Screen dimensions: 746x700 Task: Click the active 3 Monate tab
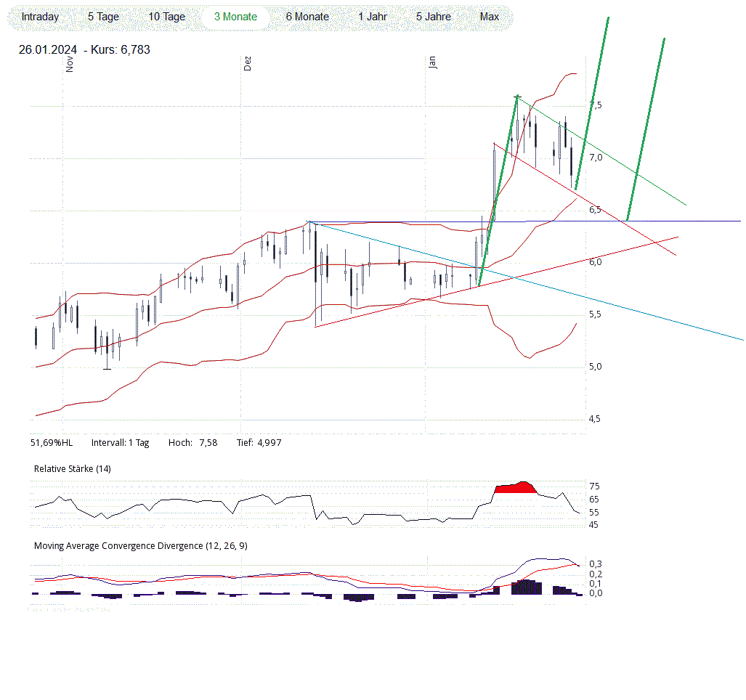235,17
